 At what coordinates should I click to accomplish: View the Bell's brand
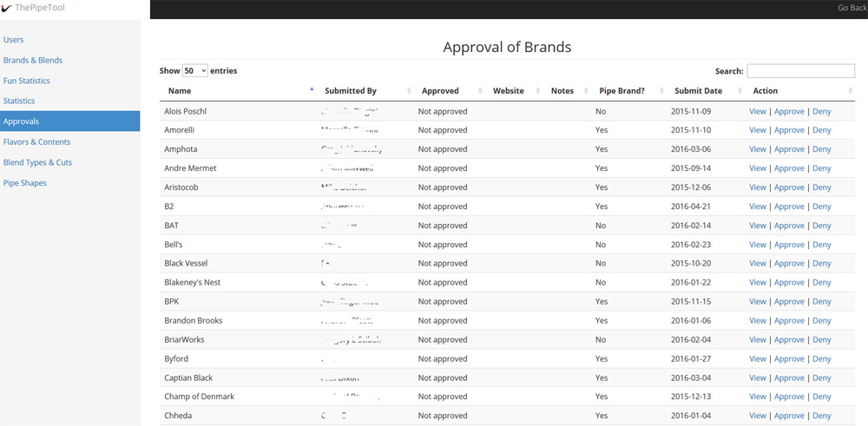[x=757, y=245]
